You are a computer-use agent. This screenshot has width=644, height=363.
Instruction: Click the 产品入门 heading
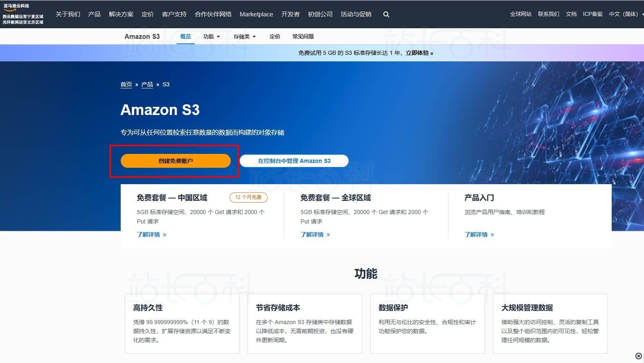click(479, 198)
